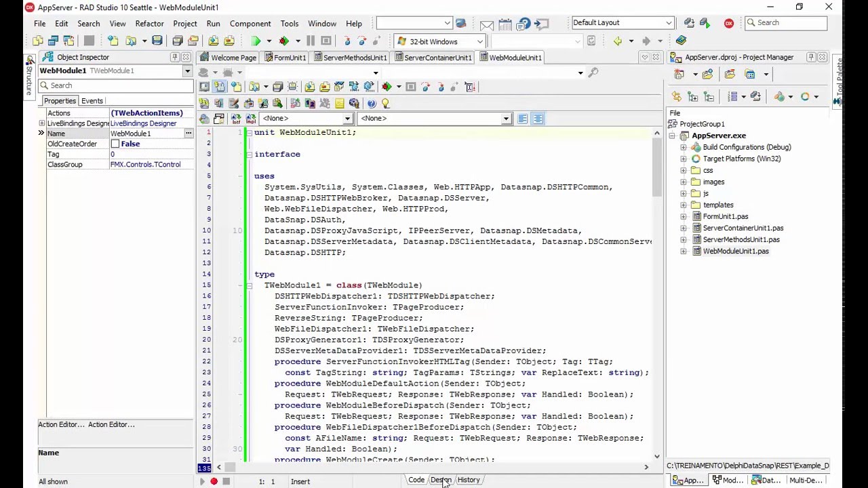
Task: Click the Save All disks icon
Action: click(x=177, y=41)
